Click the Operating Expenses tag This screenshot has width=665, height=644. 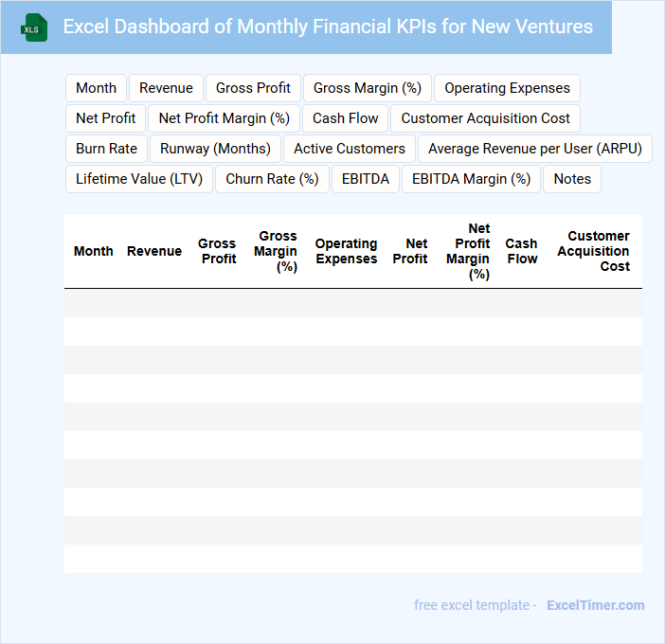tap(507, 88)
